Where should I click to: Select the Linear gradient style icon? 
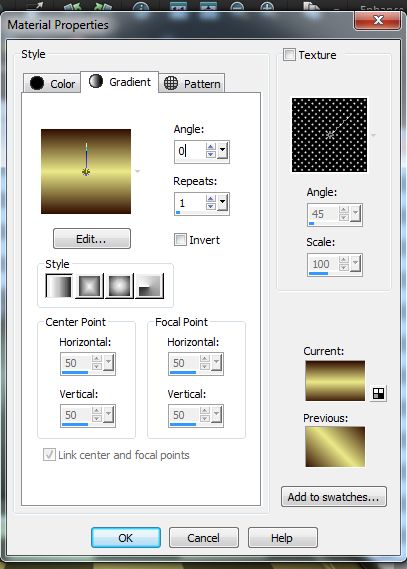pyautogui.click(x=59, y=286)
